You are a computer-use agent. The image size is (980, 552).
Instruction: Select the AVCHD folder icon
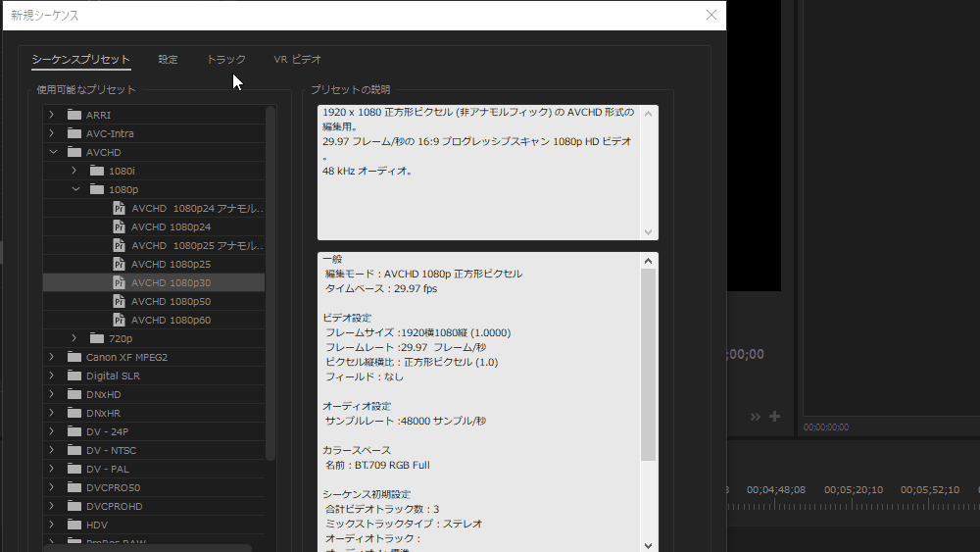(x=74, y=152)
